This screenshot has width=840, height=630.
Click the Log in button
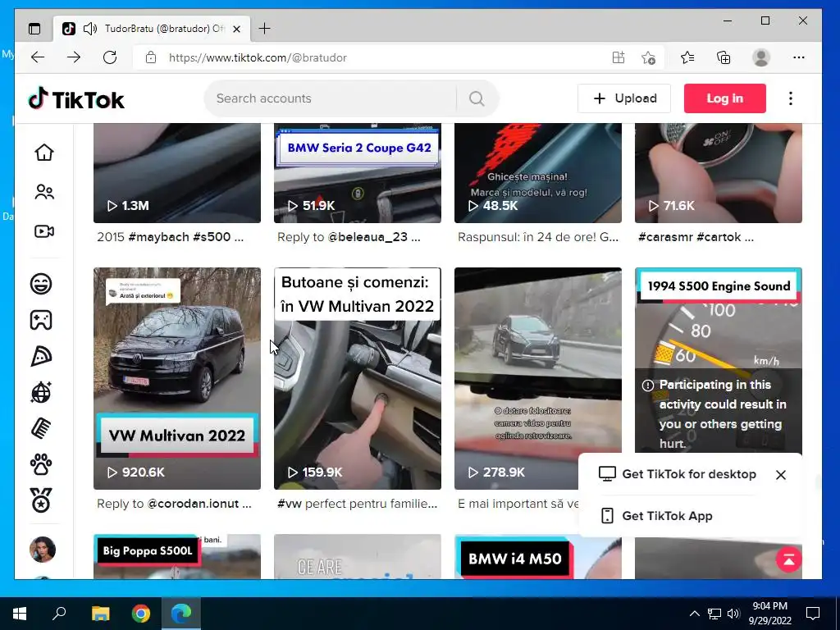tap(725, 98)
